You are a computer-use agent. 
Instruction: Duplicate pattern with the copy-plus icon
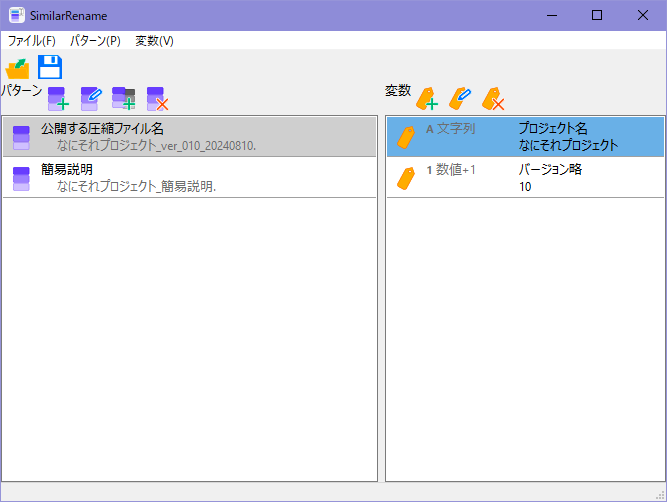[124, 99]
